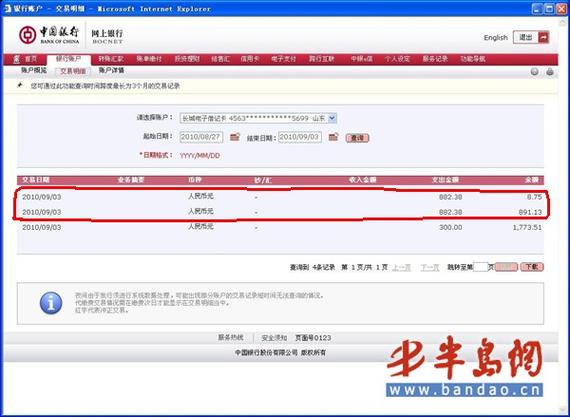Click the browser's vertical scrollbar up arrow
The width and height of the screenshot is (570, 417).
coord(563,21)
